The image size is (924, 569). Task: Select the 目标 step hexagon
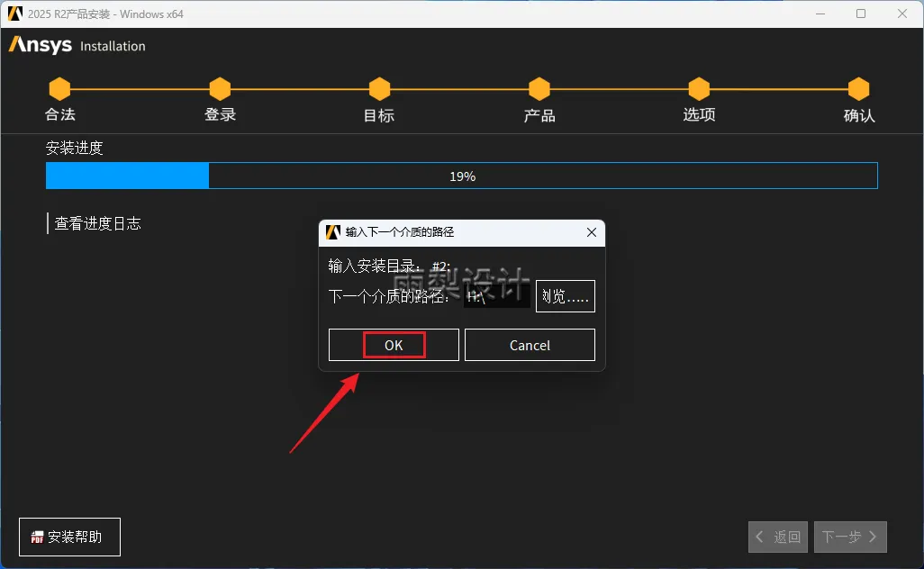coord(379,89)
